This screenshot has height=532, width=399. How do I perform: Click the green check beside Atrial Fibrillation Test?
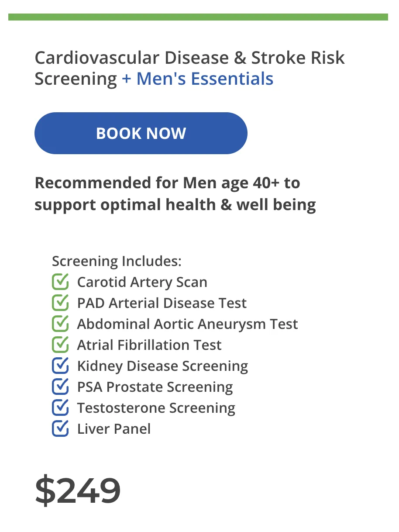[x=60, y=345]
